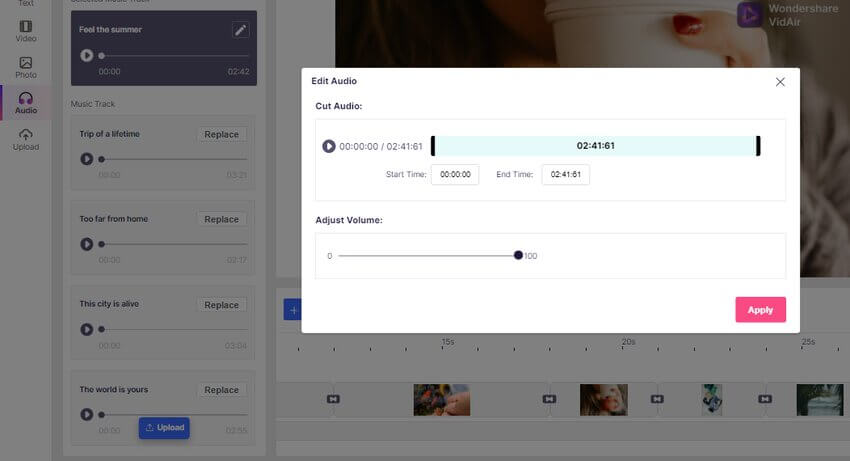Screen dimensions: 850x461
Task: Click the right trim handle of audio
Action: click(758, 146)
